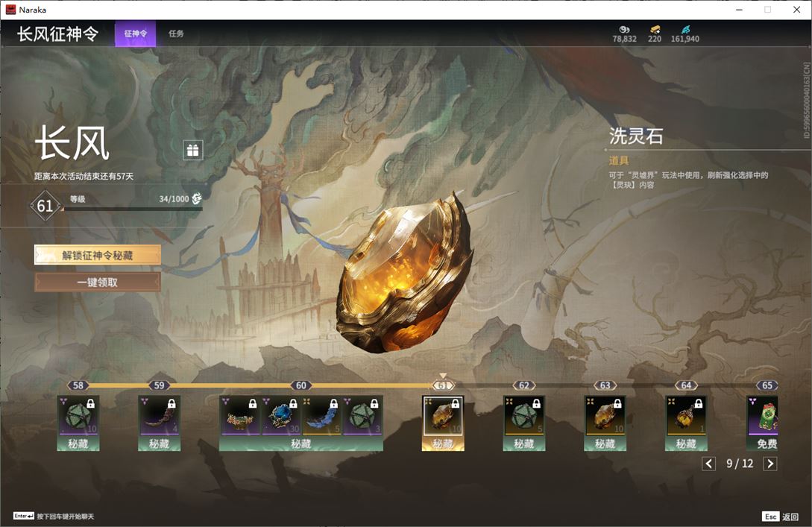Click the Naraka app icon in title bar
Image resolution: width=812 pixels, height=527 pixels.
coord(10,10)
